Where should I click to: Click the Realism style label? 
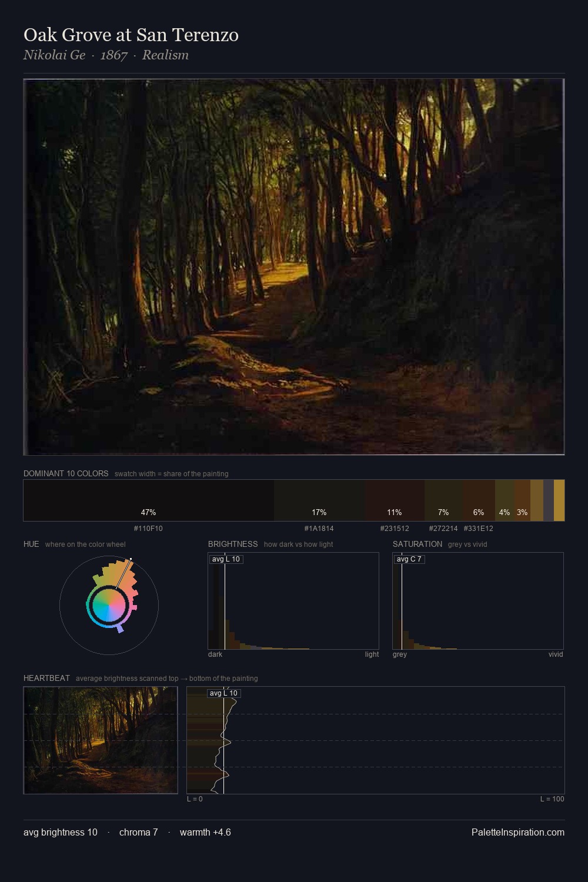(165, 55)
